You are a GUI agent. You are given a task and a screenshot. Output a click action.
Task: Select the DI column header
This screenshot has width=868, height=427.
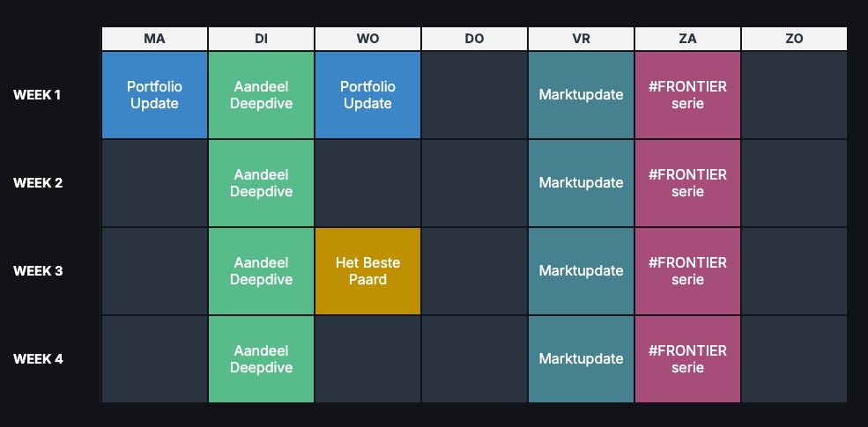point(262,39)
